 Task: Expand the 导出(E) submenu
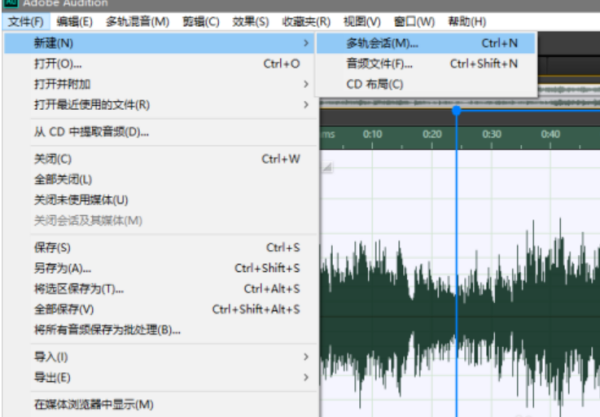click(160, 378)
